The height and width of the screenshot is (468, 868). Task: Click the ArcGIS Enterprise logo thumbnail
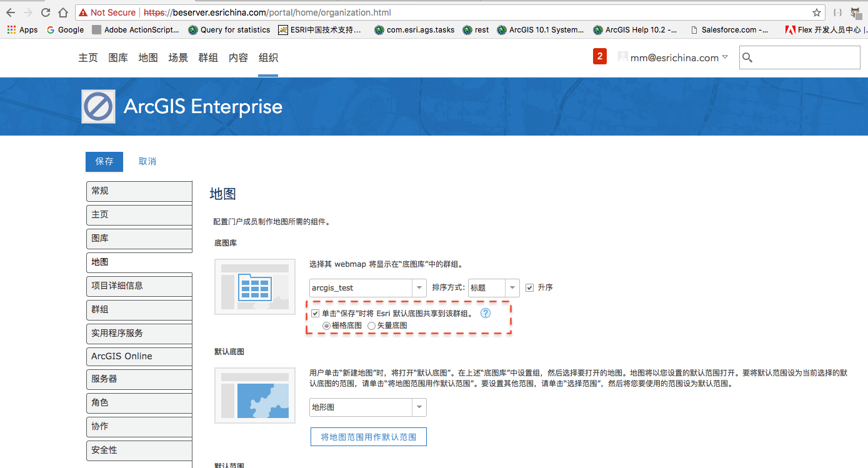pos(99,107)
